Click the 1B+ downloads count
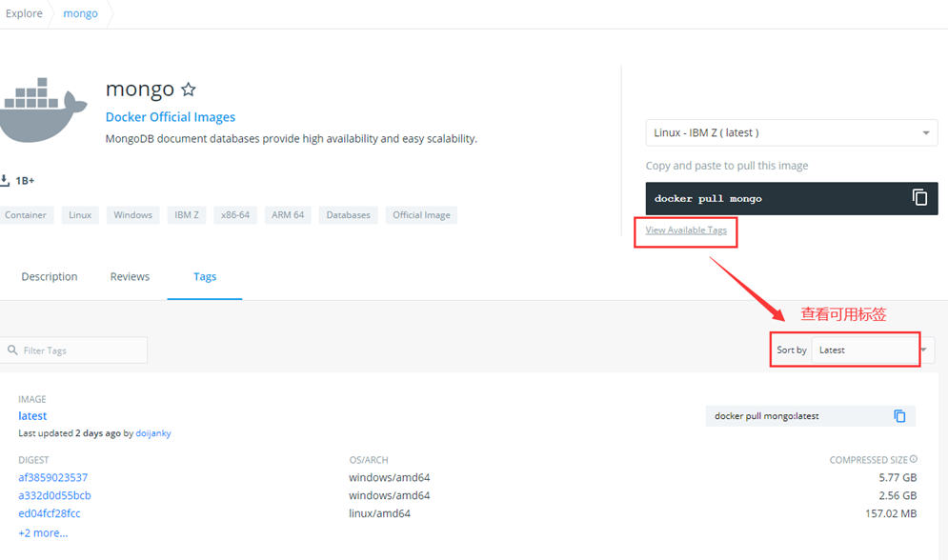The width and height of the screenshot is (948, 560). [25, 181]
